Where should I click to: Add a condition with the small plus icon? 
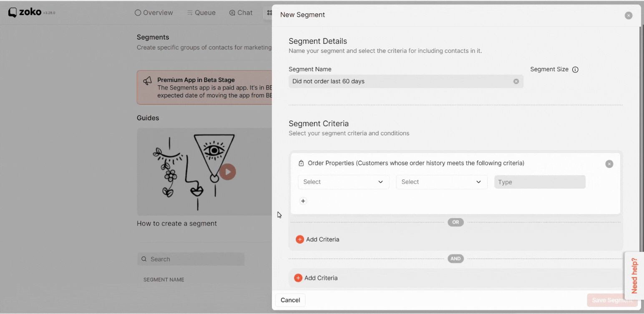(303, 201)
